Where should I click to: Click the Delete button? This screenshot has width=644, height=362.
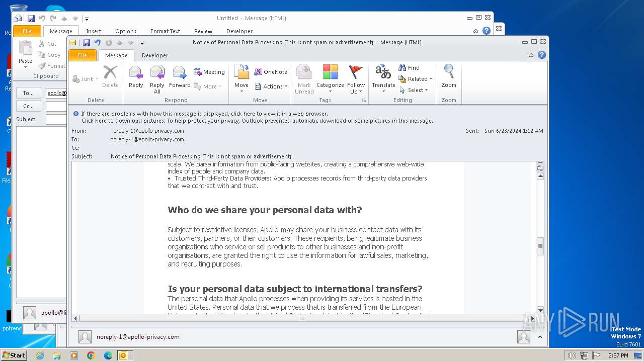click(110, 78)
